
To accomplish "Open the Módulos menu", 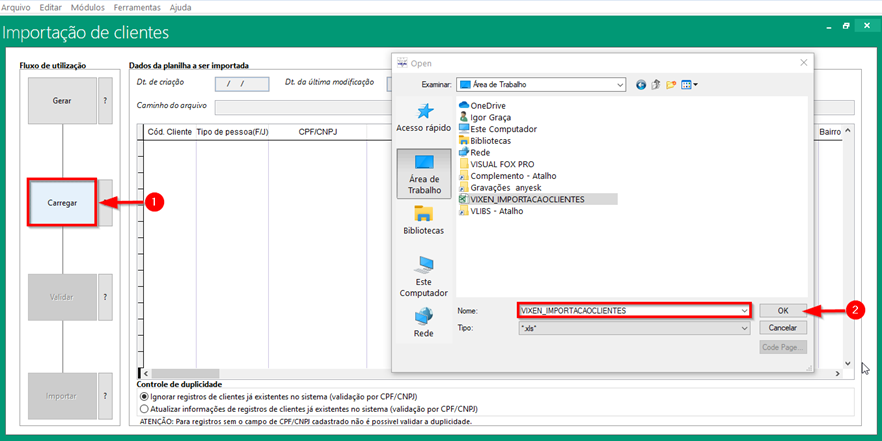I will coord(87,7).
